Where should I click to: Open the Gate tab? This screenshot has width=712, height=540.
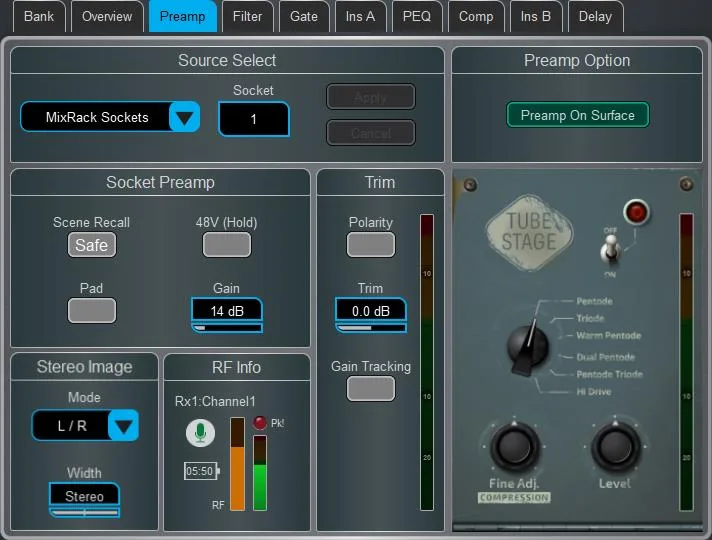pos(304,16)
